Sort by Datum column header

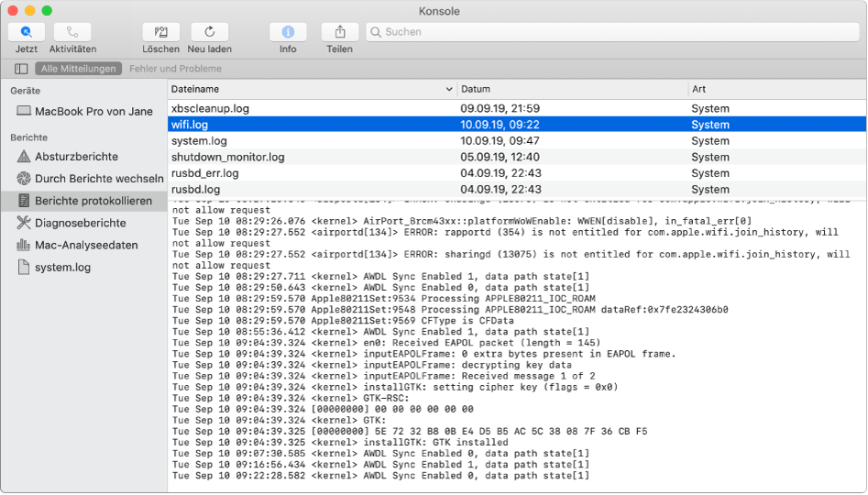tap(572, 89)
